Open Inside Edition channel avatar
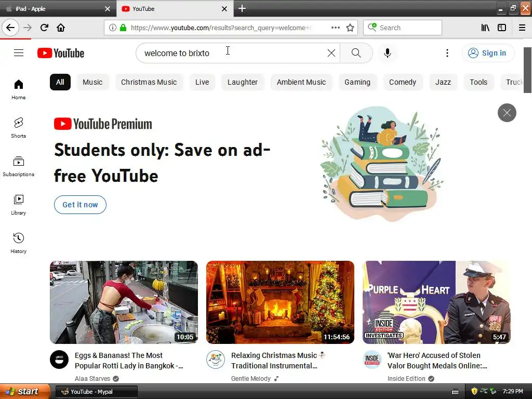The height and width of the screenshot is (399, 532). [372, 360]
